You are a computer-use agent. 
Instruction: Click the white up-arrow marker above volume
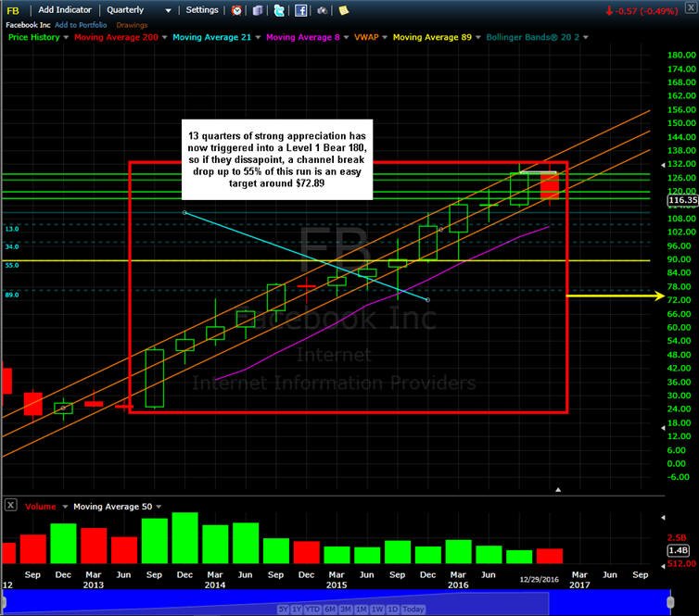558,489
